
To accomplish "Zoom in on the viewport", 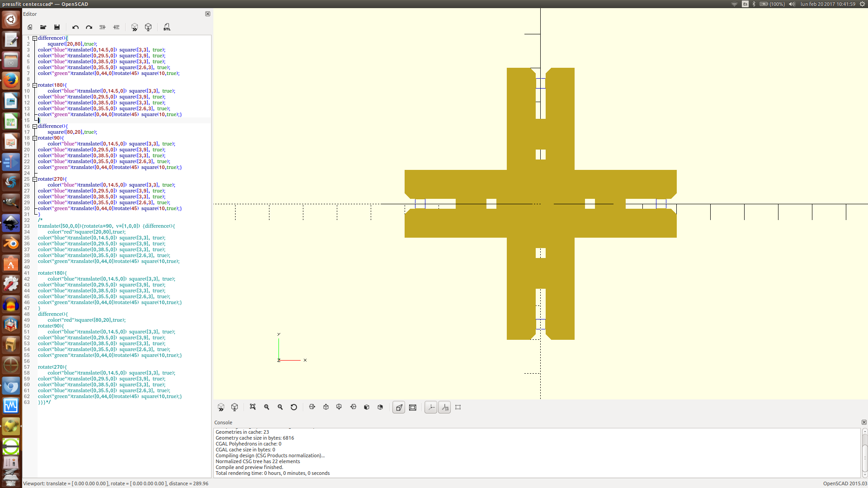I will coord(267,407).
